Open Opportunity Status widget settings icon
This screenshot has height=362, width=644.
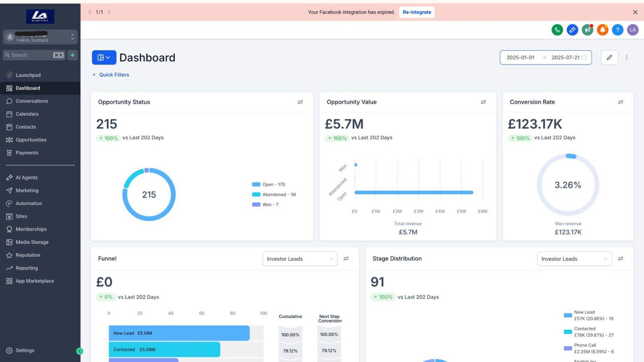point(300,102)
